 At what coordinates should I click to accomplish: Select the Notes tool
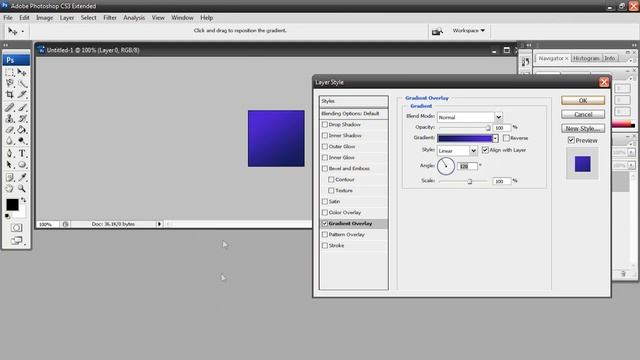[9, 177]
